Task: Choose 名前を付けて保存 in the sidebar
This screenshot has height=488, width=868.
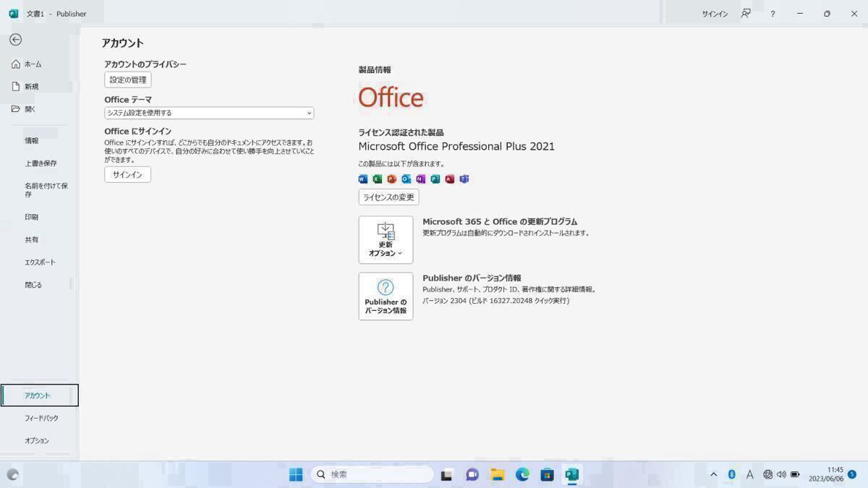Action: pyautogui.click(x=46, y=189)
